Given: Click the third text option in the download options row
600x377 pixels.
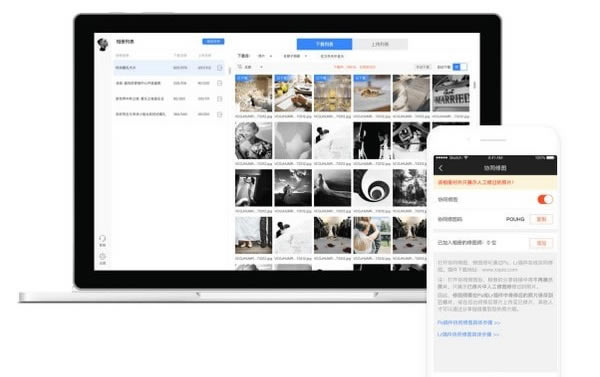Looking at the screenshot, I should (332, 56).
